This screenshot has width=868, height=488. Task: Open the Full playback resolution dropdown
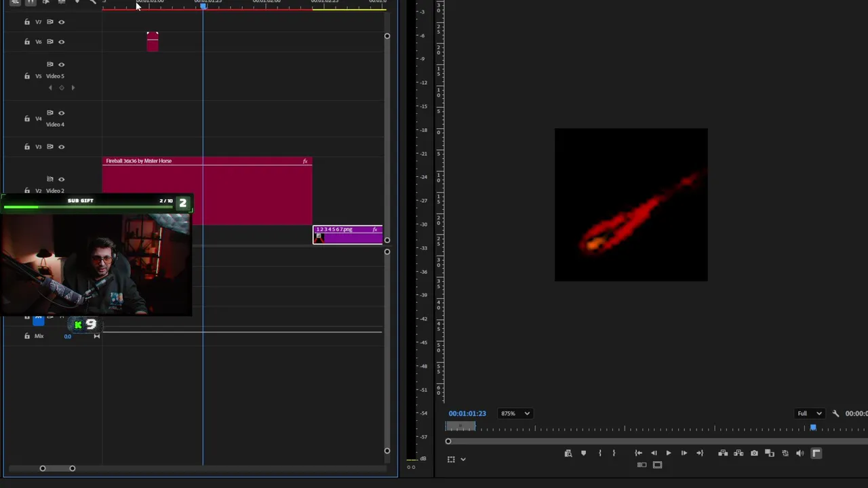(x=810, y=413)
